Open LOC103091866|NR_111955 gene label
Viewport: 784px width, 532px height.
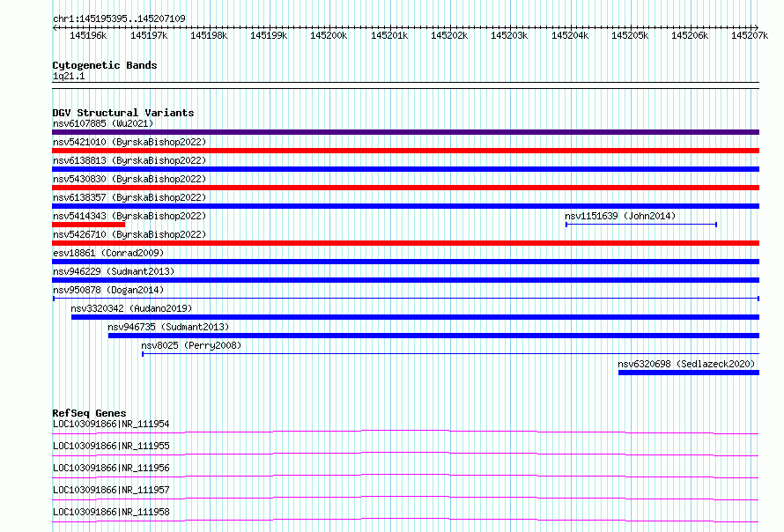(x=111, y=446)
